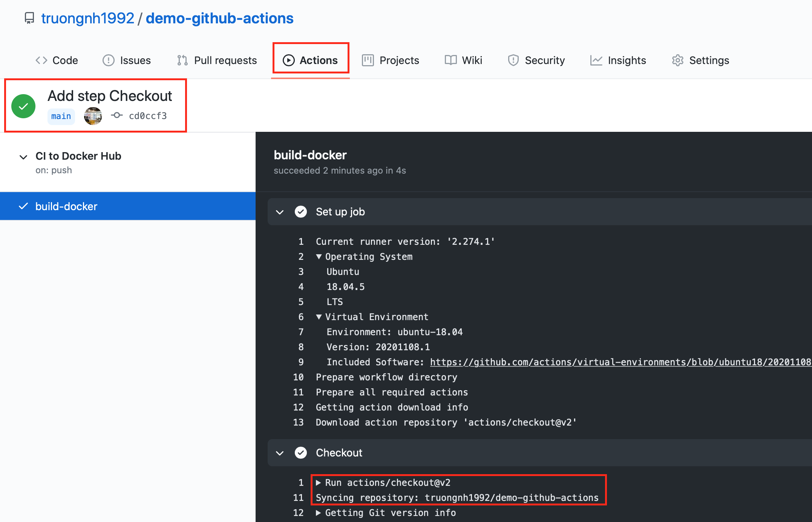Click log line 'Ubuntu'
The image size is (812, 522).
pos(343,272)
